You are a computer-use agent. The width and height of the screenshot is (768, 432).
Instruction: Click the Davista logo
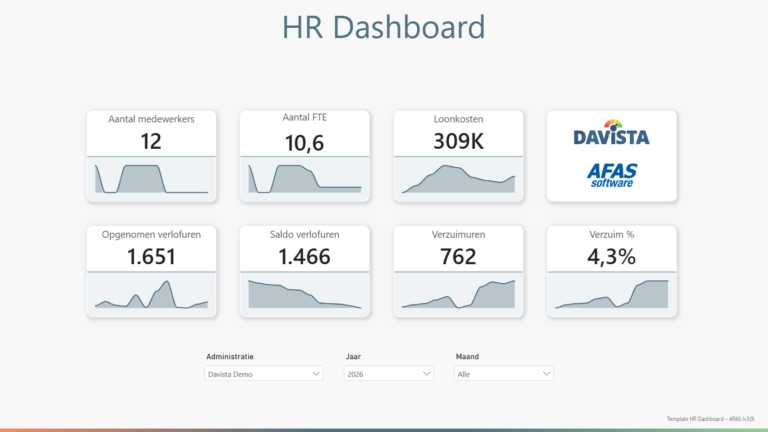(x=612, y=132)
